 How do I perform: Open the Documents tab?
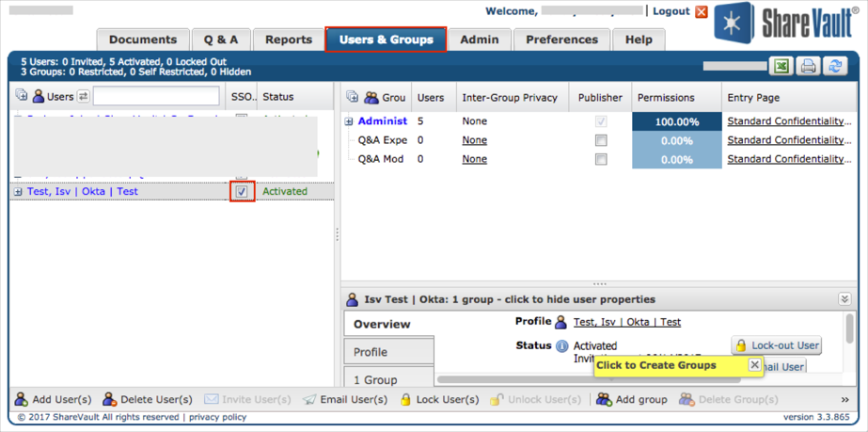pyautogui.click(x=142, y=40)
